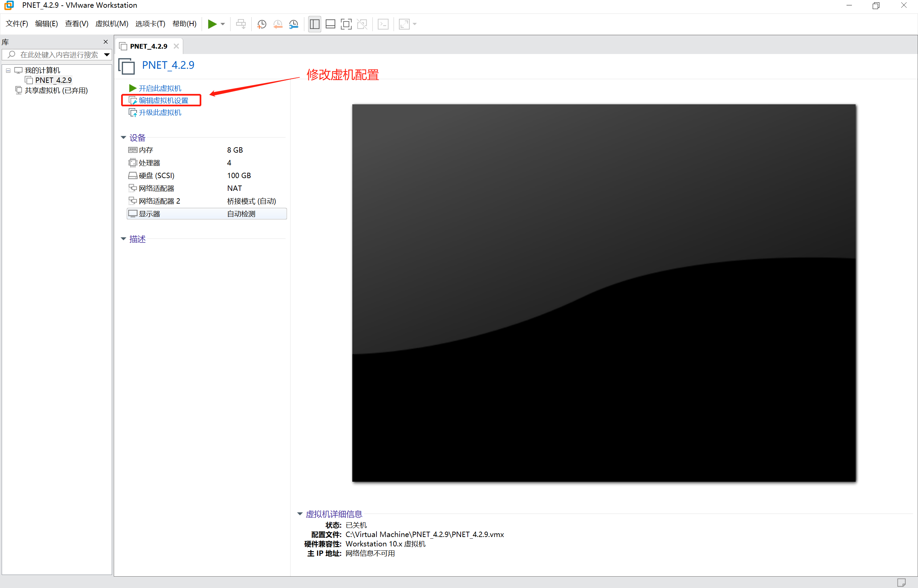918x588 pixels.
Task: Click the revert to snapshot icon
Action: coord(277,24)
